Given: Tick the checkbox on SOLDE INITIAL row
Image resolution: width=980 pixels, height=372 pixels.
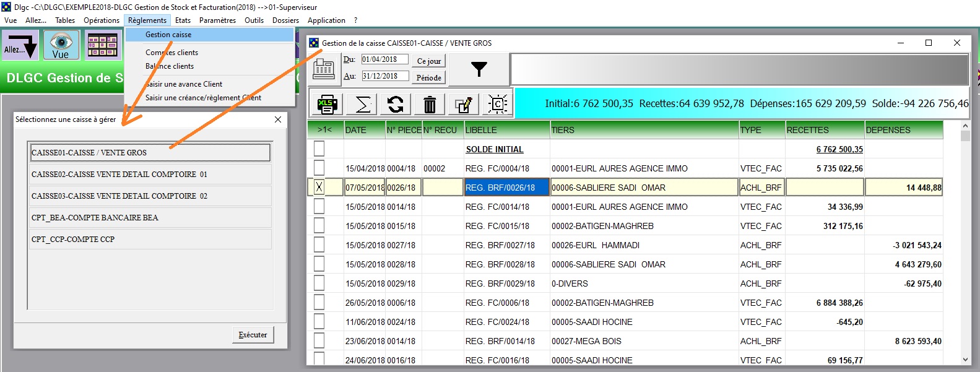Looking at the screenshot, I should coord(319,149).
